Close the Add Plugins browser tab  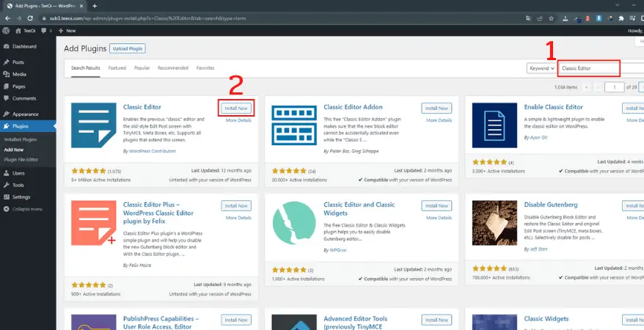click(x=82, y=6)
